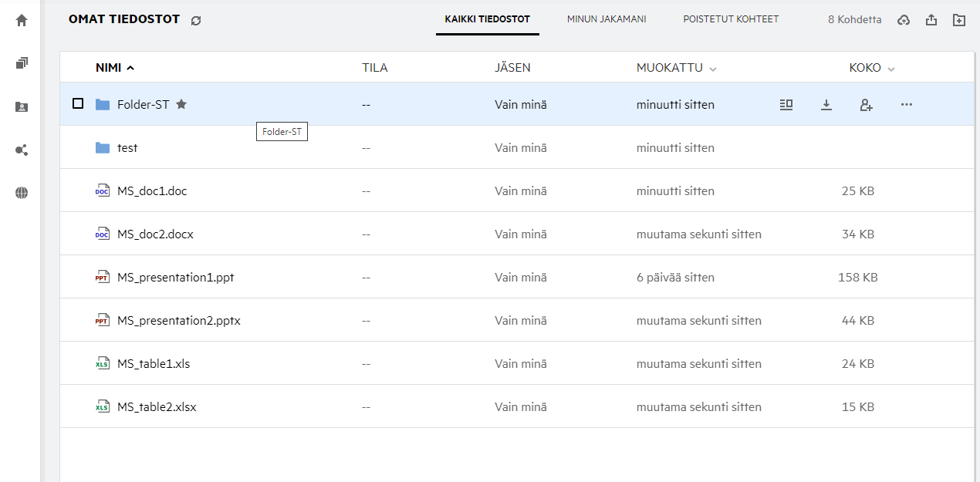Image resolution: width=980 pixels, height=482 pixels.
Task: Open details panel icon for Folder-ST
Action: (x=786, y=105)
